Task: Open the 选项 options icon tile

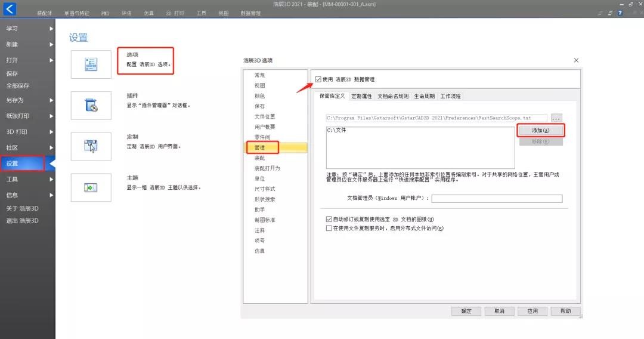Action: (91, 64)
